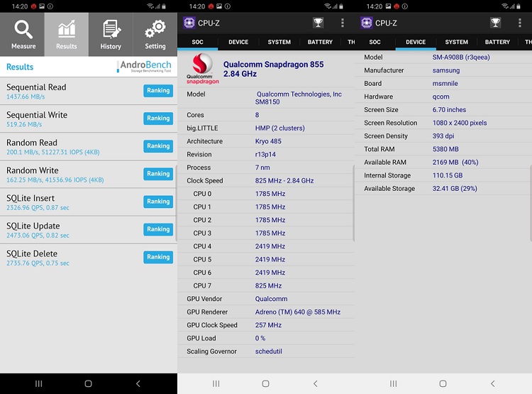Tap the '110.15 GB' internal storage value
Viewport: 532px width, 394px height.
click(x=447, y=175)
